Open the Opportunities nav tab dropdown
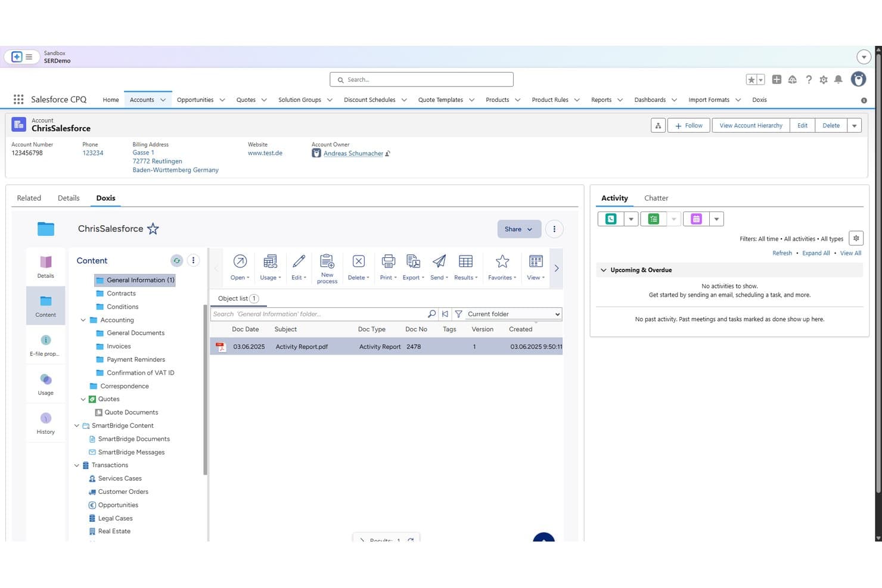882x588 pixels. [x=222, y=100]
